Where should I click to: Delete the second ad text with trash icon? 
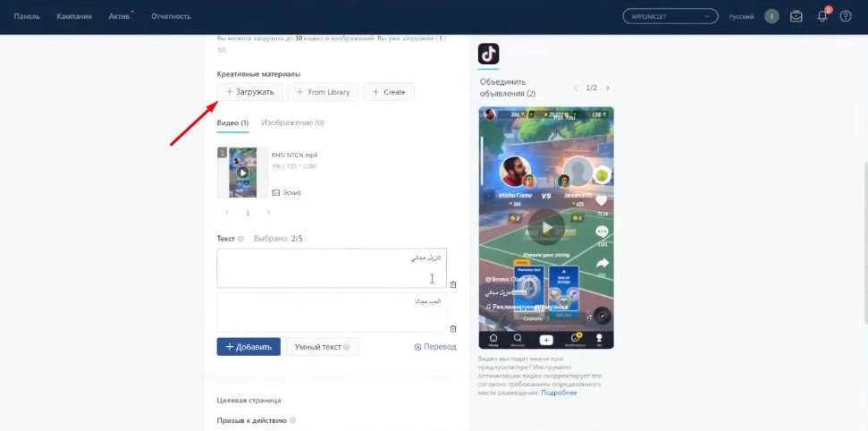click(453, 328)
